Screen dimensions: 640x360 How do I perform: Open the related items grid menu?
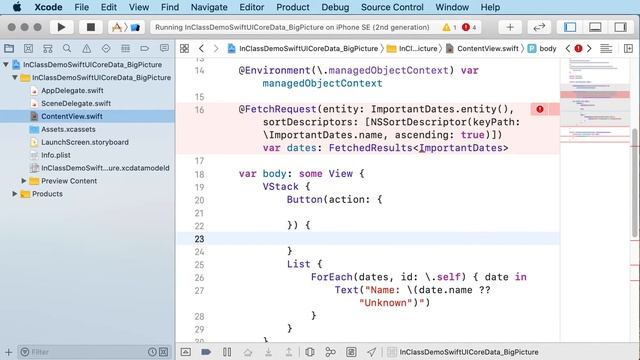(x=184, y=49)
